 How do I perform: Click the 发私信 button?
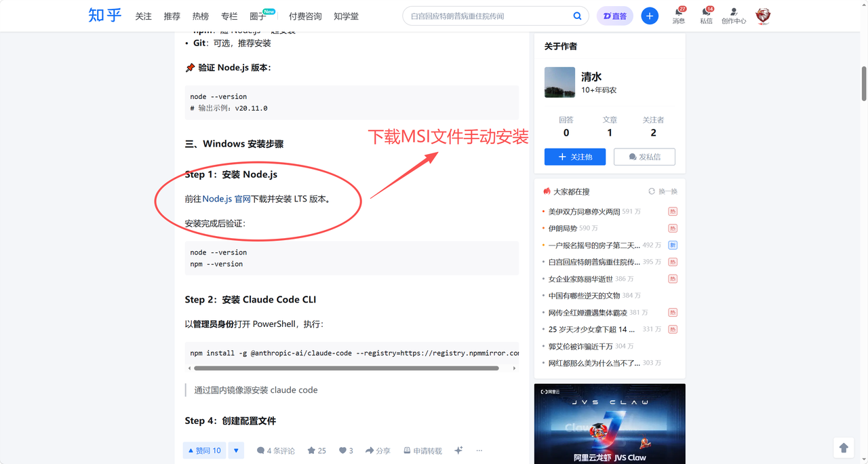644,157
